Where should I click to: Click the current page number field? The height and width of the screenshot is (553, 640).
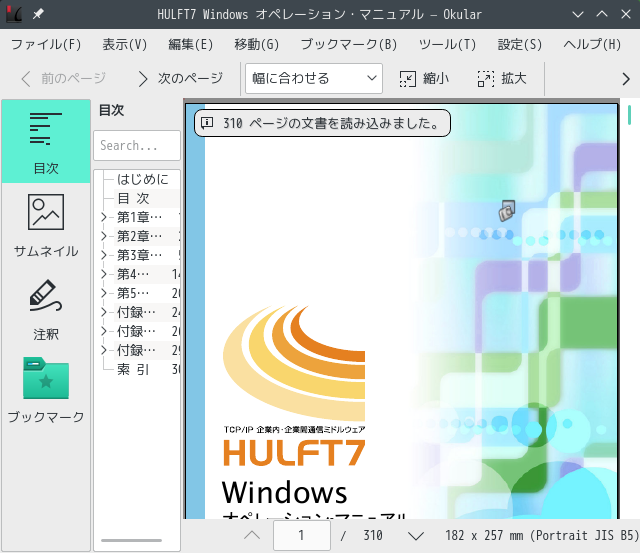coord(302,535)
